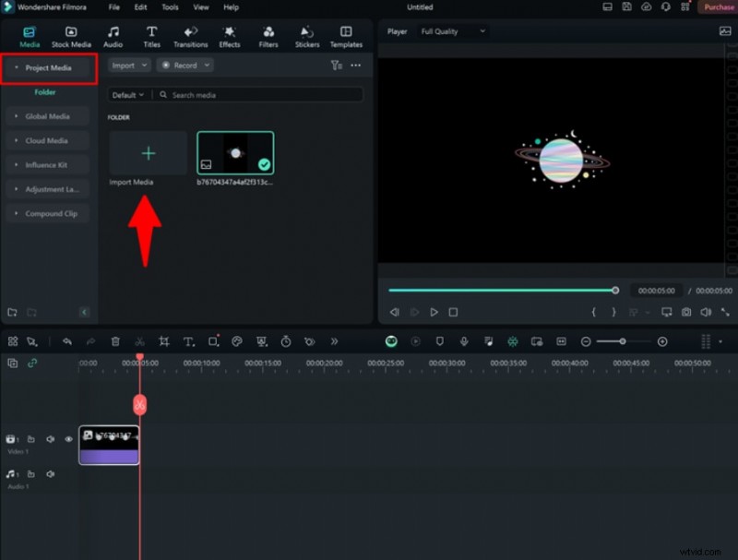Screen dimensions: 738x560
Task: Select the Crop tool in timeline toolbar
Action: click(163, 341)
